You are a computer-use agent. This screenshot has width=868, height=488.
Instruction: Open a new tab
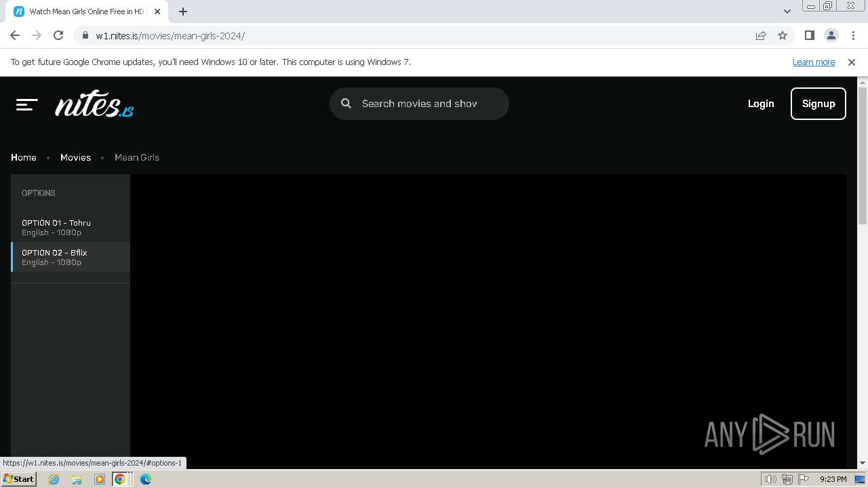[183, 12]
